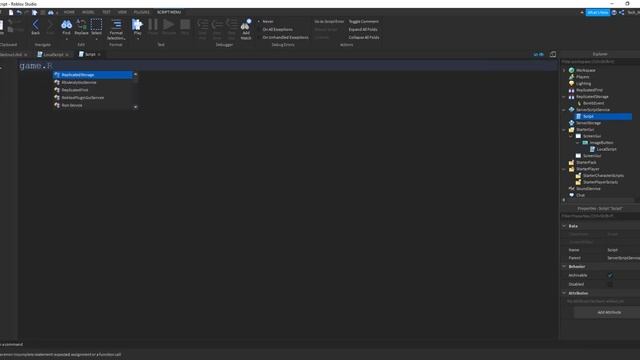Click the Name property value field

point(622,250)
